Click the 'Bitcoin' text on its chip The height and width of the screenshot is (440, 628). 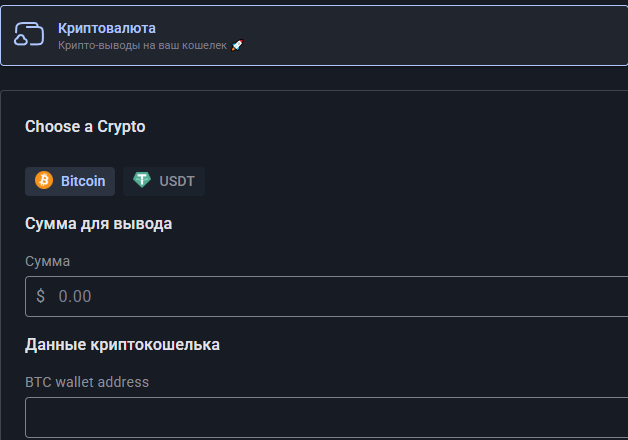(83, 181)
